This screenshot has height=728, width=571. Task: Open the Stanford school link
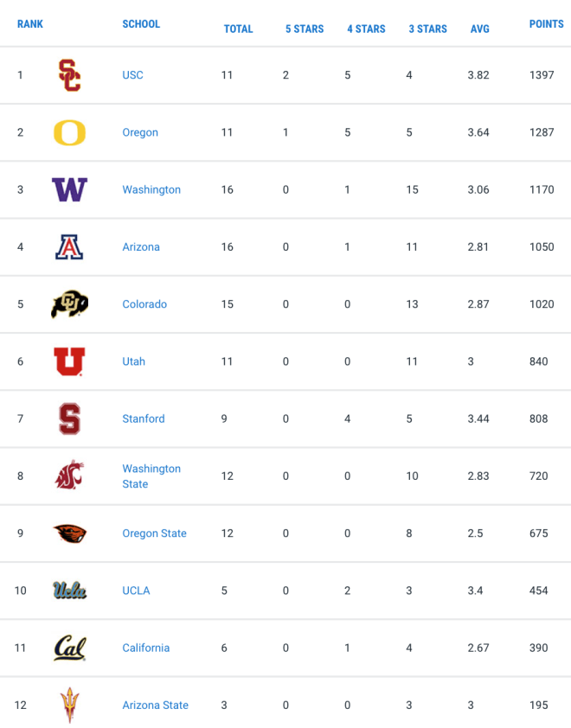pyautogui.click(x=144, y=418)
